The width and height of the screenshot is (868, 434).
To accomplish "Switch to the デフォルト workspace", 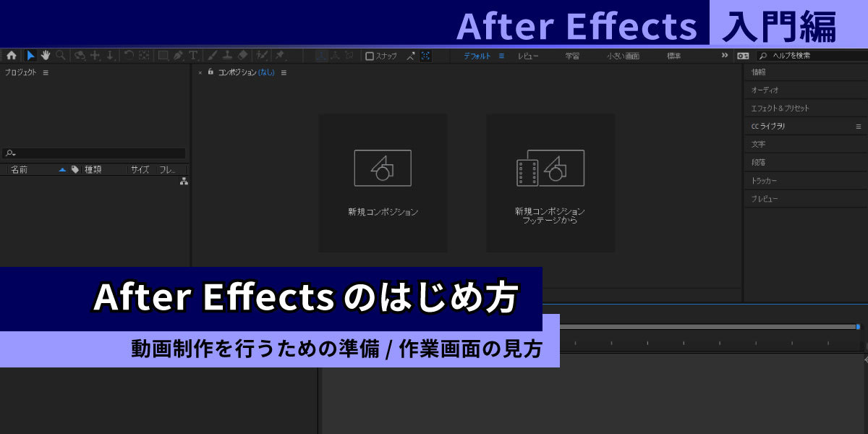I will (x=477, y=56).
